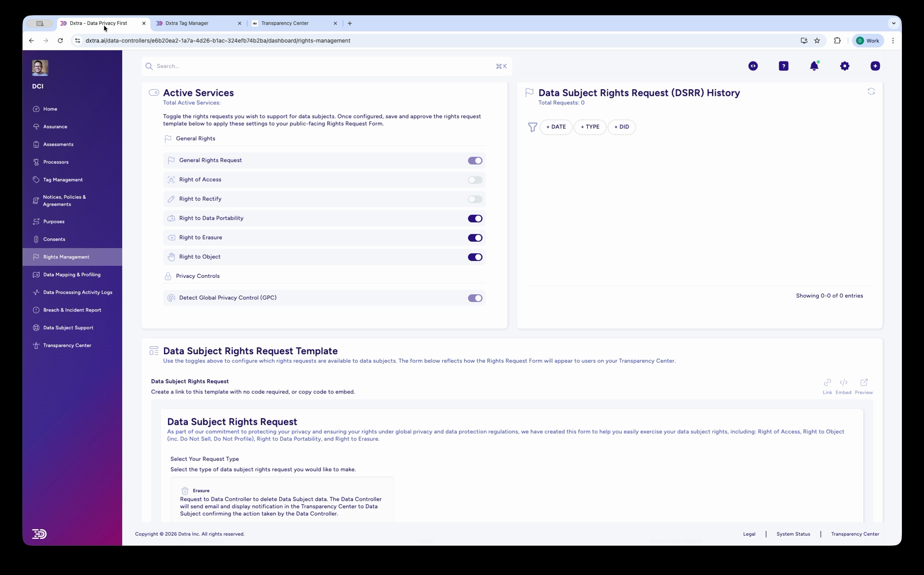Switch to the Transparency Center tab
The width and height of the screenshot is (924, 575).
pyautogui.click(x=285, y=23)
